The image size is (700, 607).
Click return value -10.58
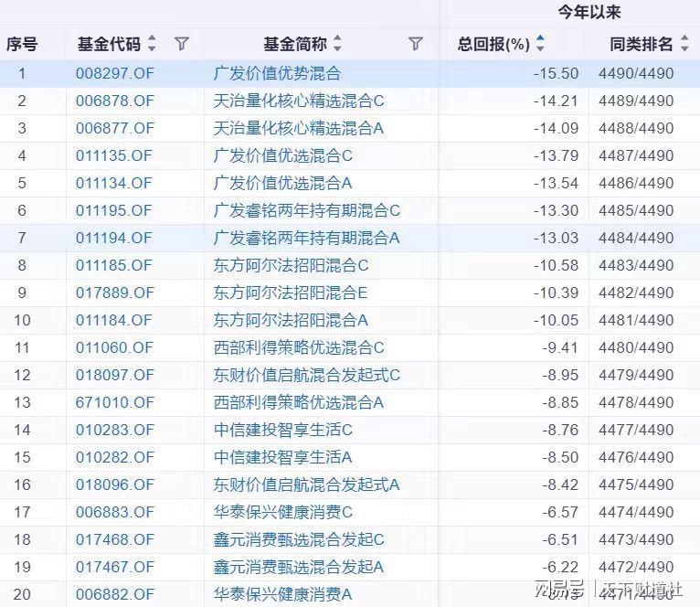pyautogui.click(x=556, y=265)
